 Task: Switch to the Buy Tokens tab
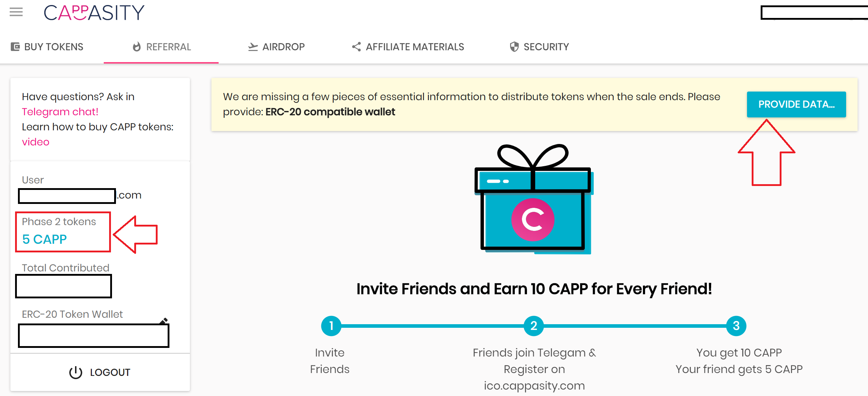(47, 47)
